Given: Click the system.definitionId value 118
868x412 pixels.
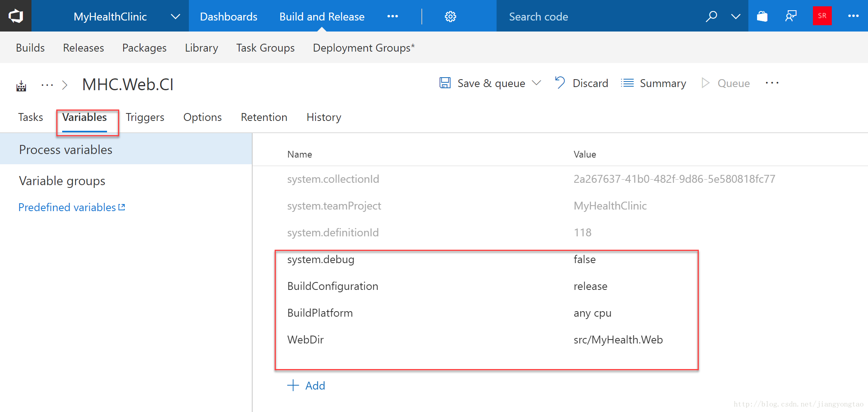Looking at the screenshot, I should click(x=582, y=232).
